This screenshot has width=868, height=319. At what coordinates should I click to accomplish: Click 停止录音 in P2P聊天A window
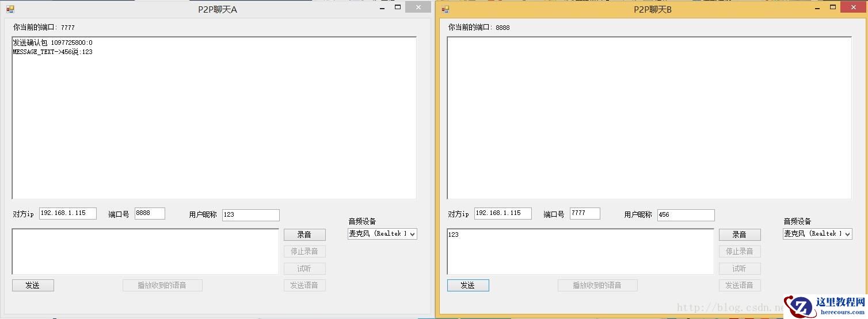(304, 251)
